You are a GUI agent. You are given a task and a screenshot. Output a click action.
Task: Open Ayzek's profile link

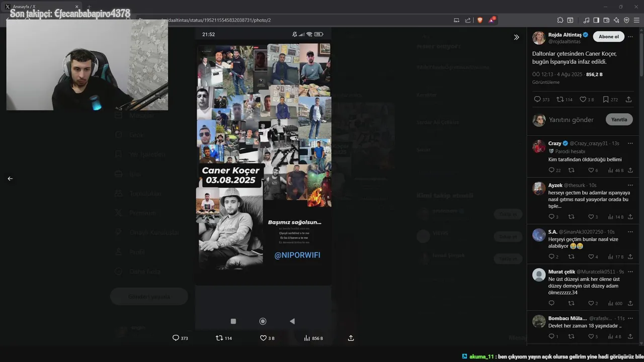point(555,185)
